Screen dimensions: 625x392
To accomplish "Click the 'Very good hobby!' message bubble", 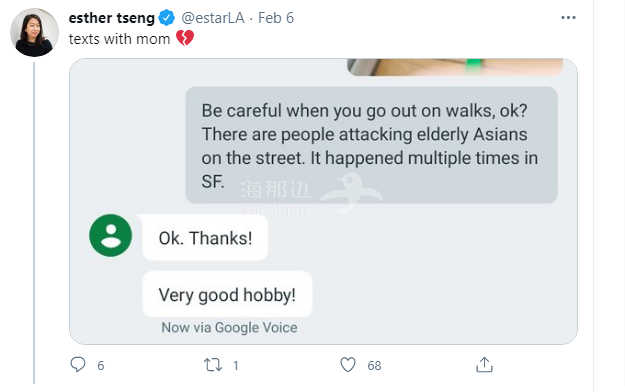I will point(227,295).
